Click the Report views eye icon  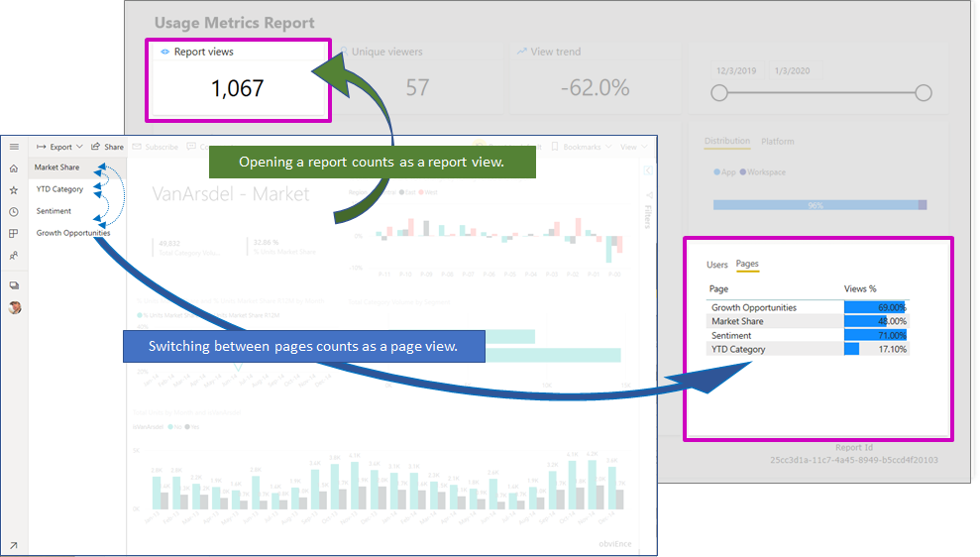click(165, 52)
